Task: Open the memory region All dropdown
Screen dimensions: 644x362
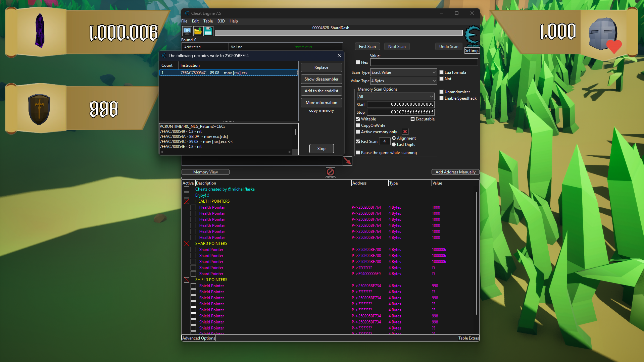Action: (x=396, y=97)
